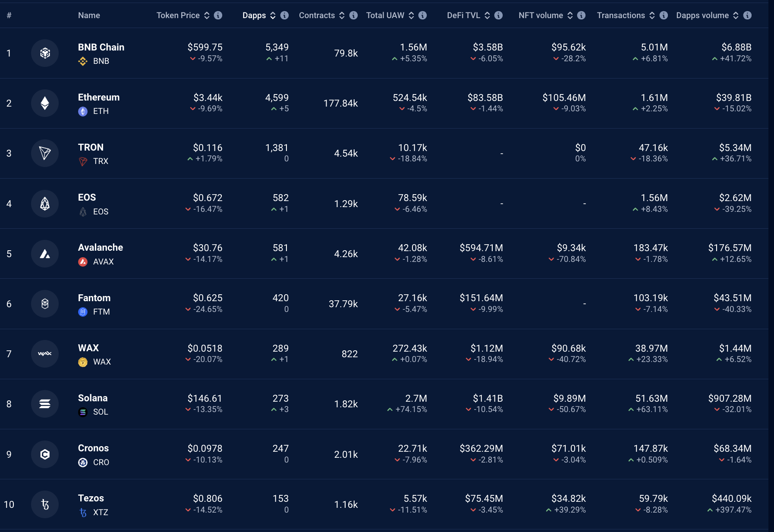Viewport: 774px width, 532px height.
Task: Click the info icon beside Dapps volume
Action: pyautogui.click(x=747, y=16)
